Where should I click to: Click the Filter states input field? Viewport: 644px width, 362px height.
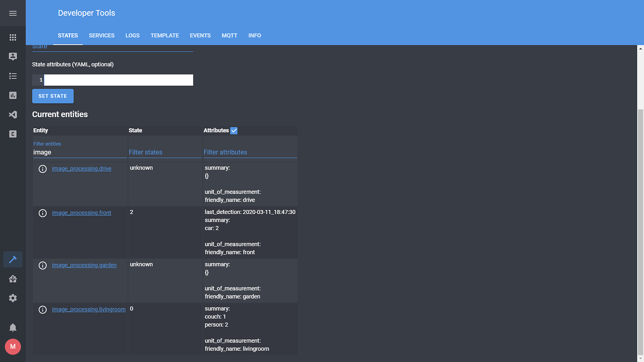click(154, 152)
